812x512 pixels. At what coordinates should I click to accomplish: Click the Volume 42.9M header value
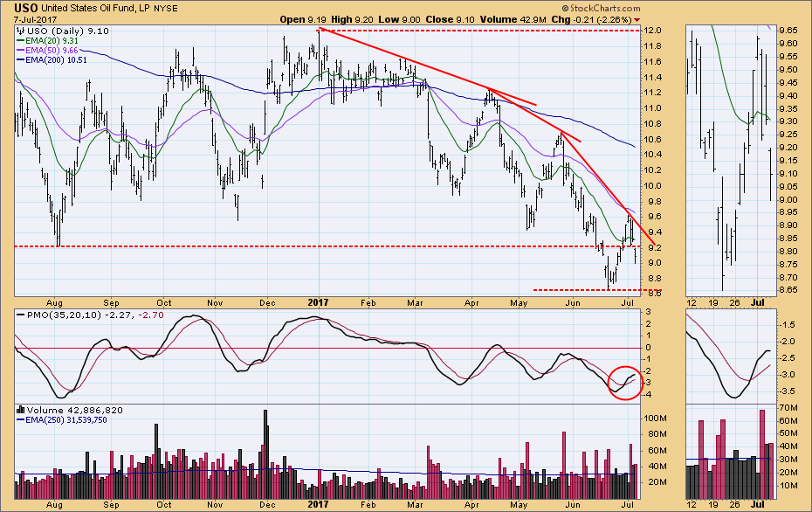click(513, 20)
